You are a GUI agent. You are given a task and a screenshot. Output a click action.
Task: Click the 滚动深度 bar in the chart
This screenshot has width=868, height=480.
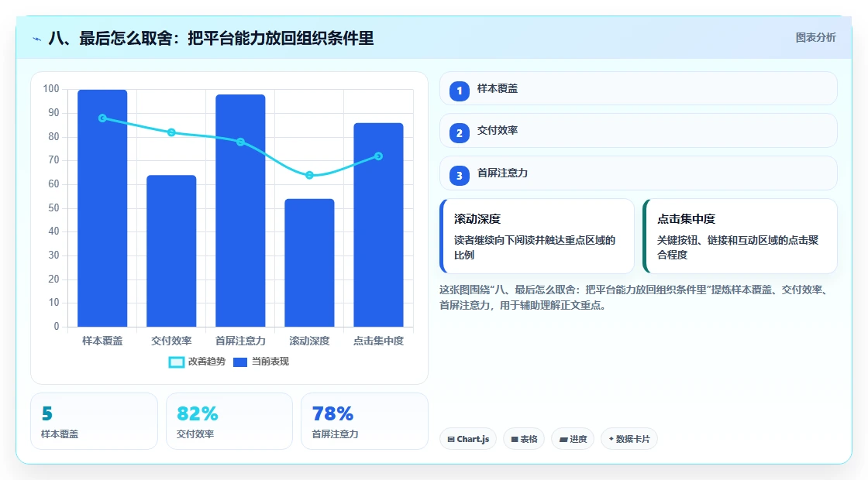coord(309,262)
